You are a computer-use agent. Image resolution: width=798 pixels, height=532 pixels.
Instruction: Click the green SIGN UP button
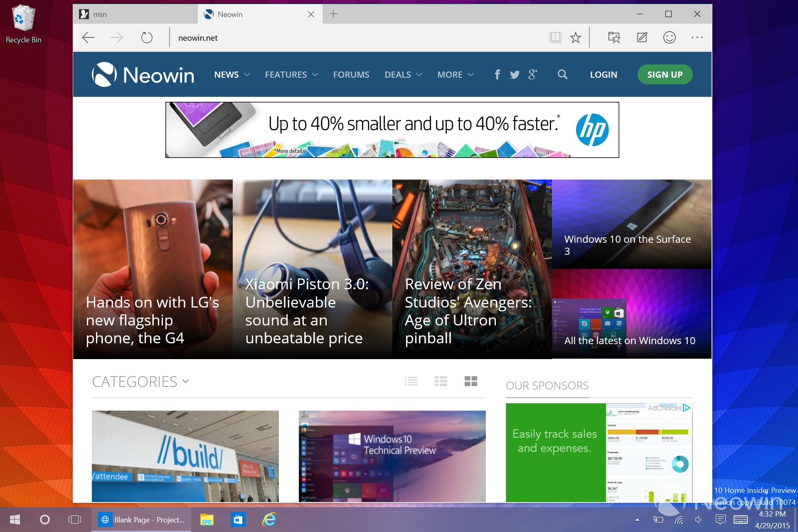[x=665, y=74]
